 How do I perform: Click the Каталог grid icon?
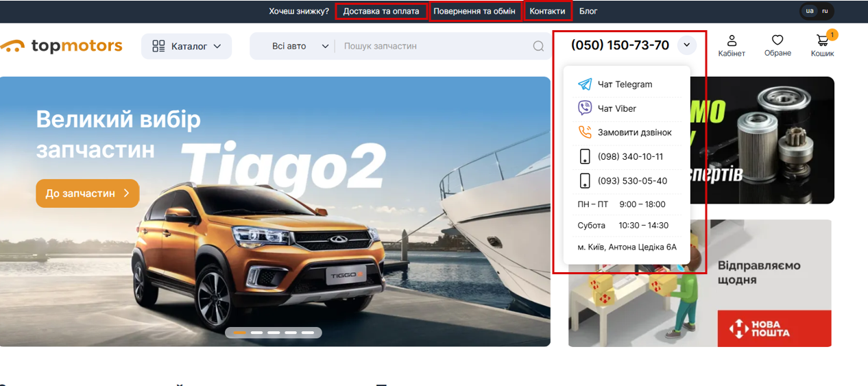click(x=159, y=46)
